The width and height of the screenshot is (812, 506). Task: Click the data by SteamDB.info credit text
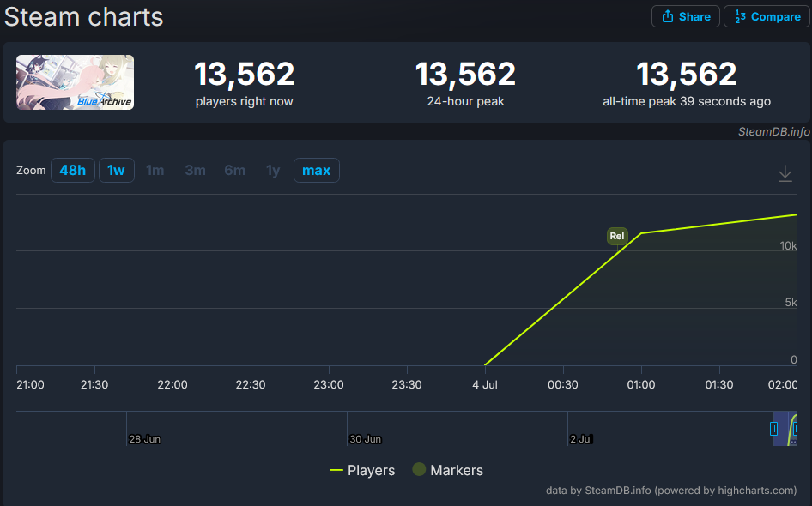[671, 491]
